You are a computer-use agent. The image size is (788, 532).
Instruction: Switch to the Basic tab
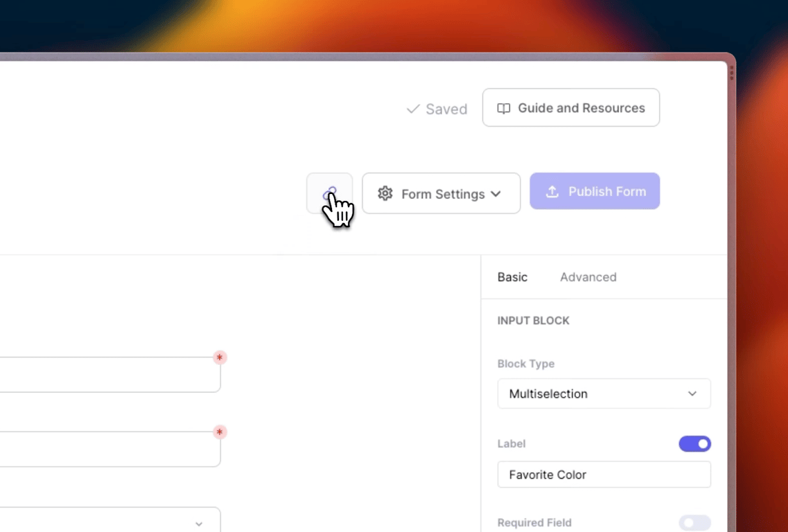pos(512,277)
